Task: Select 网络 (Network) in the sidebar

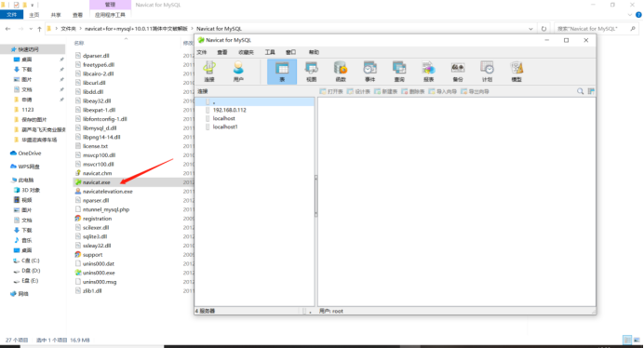Action: coord(24,294)
